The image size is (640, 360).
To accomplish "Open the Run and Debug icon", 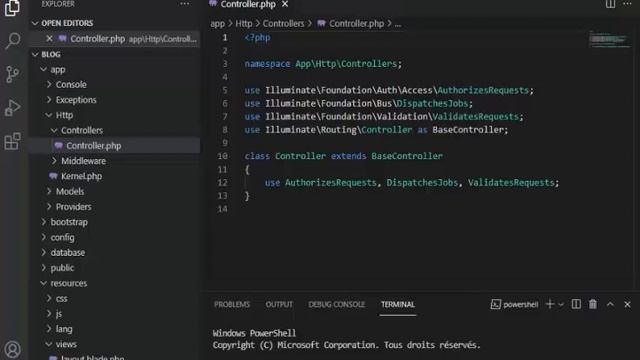I will 12,108.
